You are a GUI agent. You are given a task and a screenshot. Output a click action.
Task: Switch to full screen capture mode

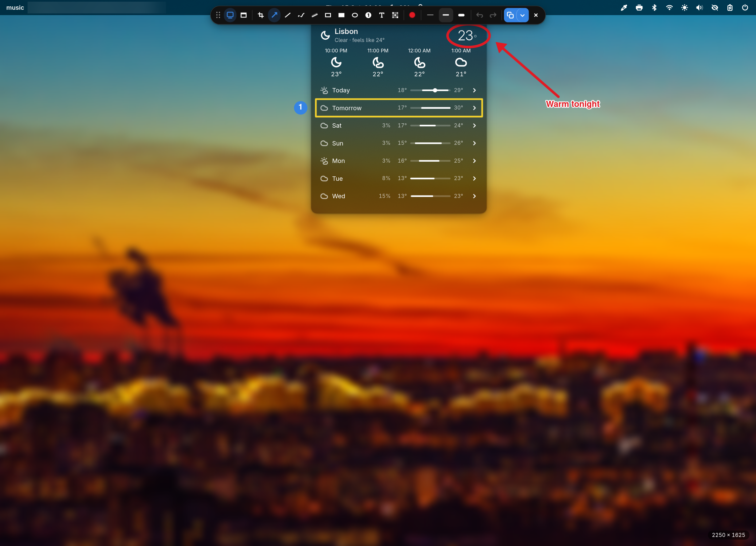[x=230, y=15]
